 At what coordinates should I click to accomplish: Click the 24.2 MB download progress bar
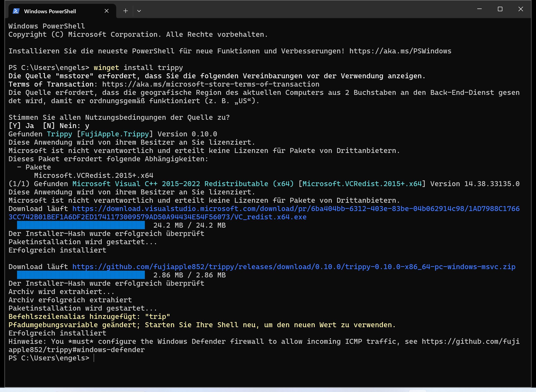click(x=81, y=225)
